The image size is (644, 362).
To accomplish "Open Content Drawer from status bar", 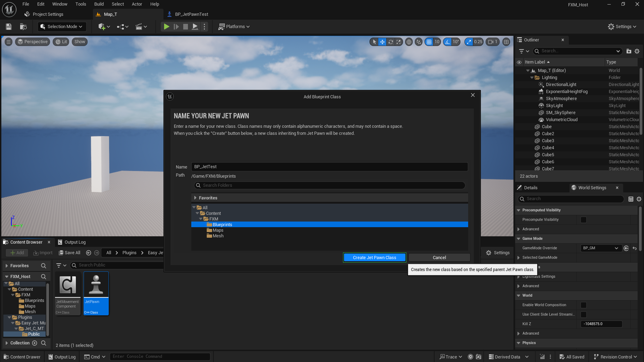I will pyautogui.click(x=22, y=357).
